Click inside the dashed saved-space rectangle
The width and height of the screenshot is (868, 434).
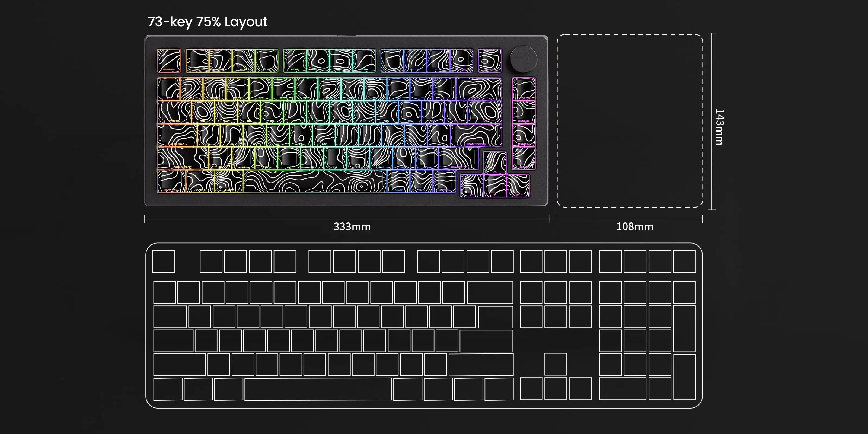click(x=629, y=121)
